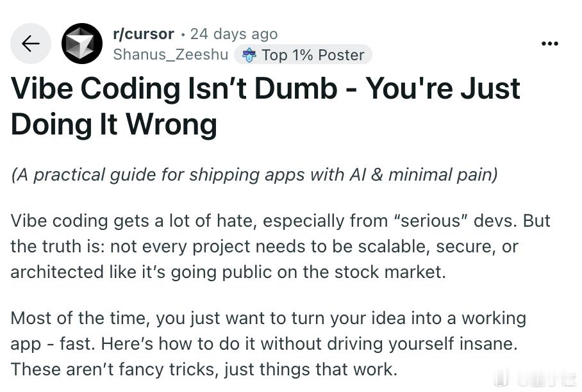This screenshot has height=392, width=582.
Task: Click the '24 days ago' timestamp
Action: pos(234,34)
